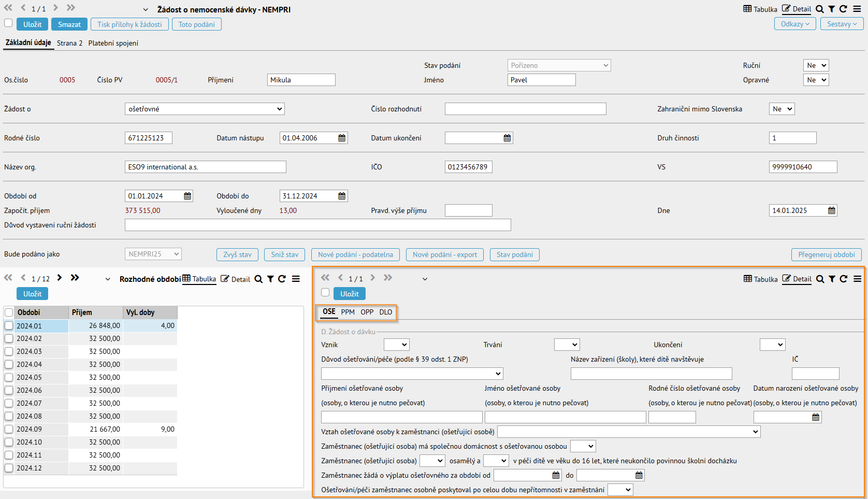
Task: Tick the checkbox next to top Uložit button
Action: pyautogui.click(x=8, y=23)
